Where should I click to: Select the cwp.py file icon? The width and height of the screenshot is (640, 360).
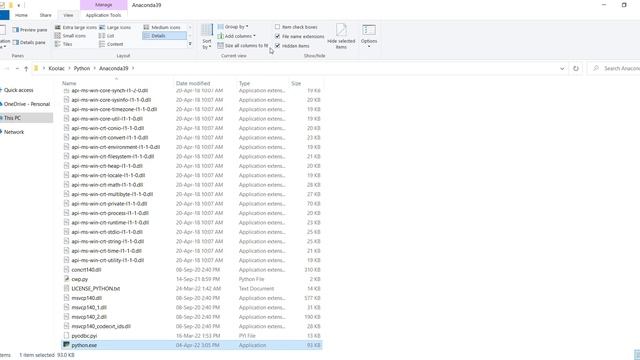pyautogui.click(x=66, y=279)
